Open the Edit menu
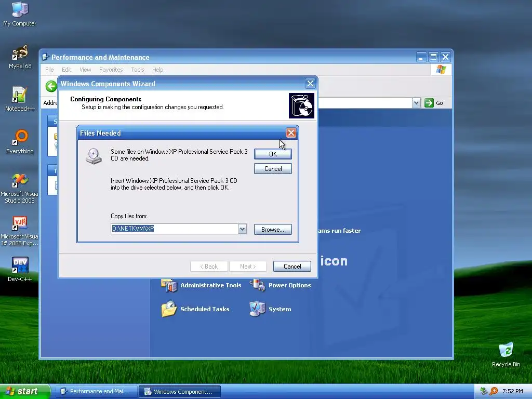This screenshot has height=399, width=532. 66,70
